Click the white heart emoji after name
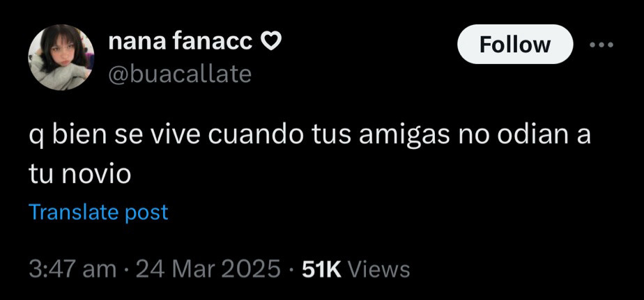 click(272, 42)
